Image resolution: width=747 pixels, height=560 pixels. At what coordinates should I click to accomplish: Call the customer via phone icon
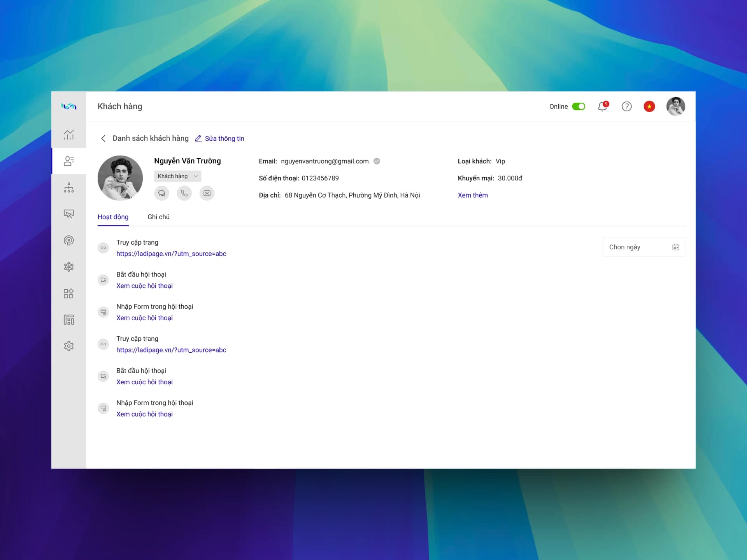184,193
